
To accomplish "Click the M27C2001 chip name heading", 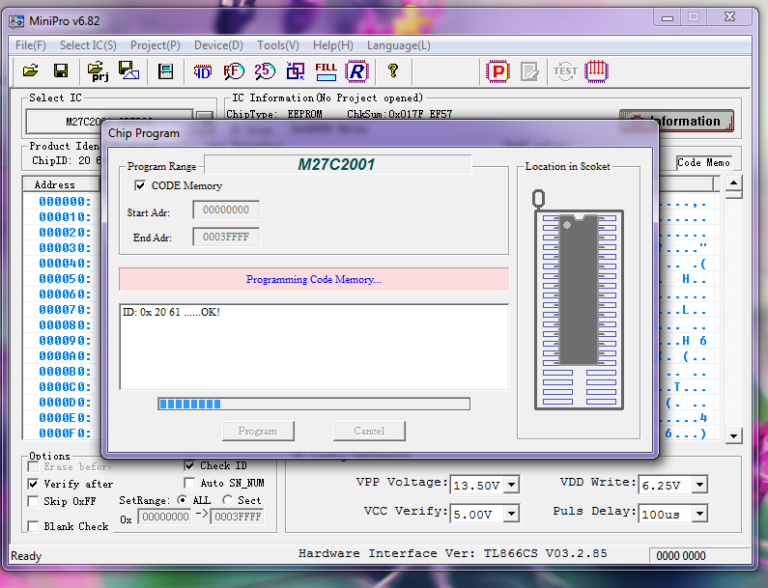I will pos(336,164).
